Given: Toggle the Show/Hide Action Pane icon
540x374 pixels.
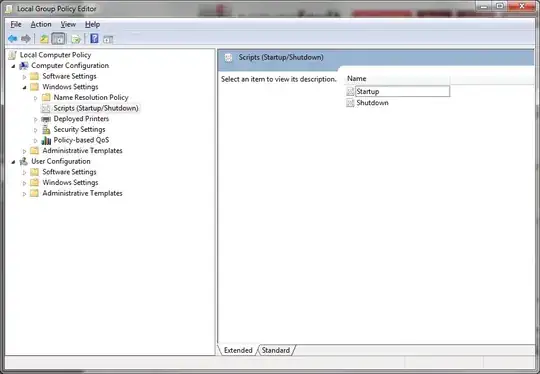Looking at the screenshot, I should pyautogui.click(x=108, y=39).
